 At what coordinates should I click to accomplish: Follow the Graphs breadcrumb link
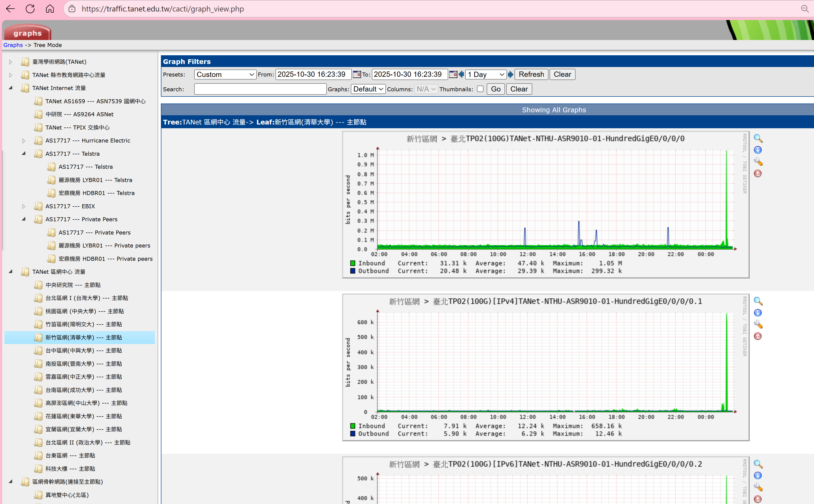point(13,45)
